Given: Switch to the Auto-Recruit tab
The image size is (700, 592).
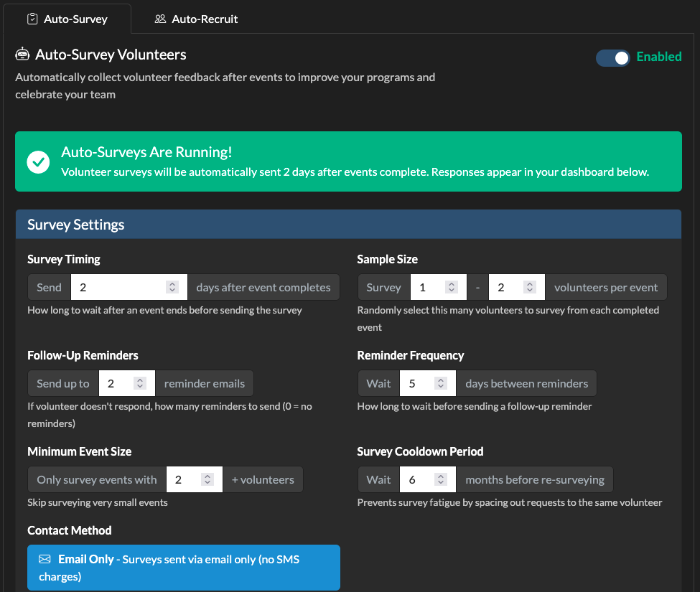Looking at the screenshot, I should [196, 19].
